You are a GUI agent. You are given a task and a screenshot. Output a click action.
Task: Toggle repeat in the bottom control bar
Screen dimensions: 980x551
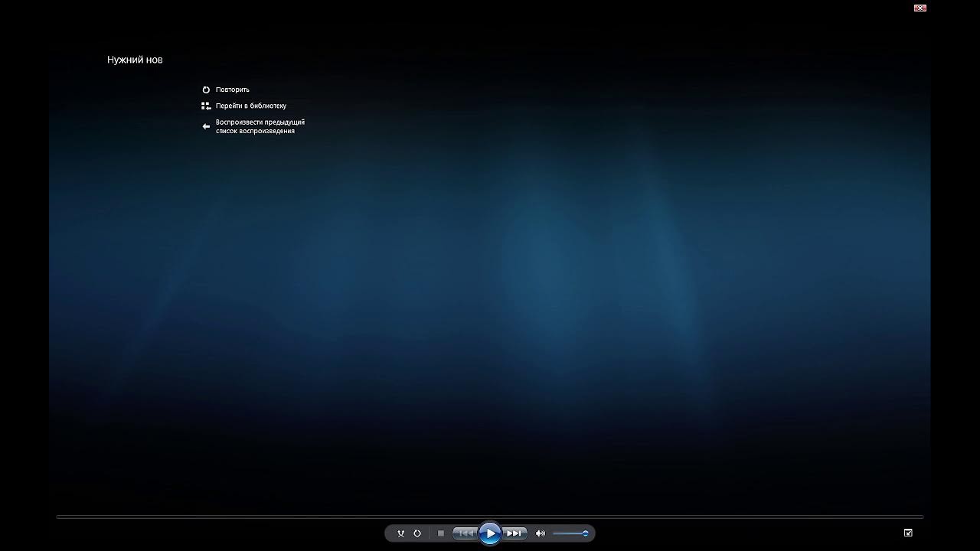tap(417, 533)
